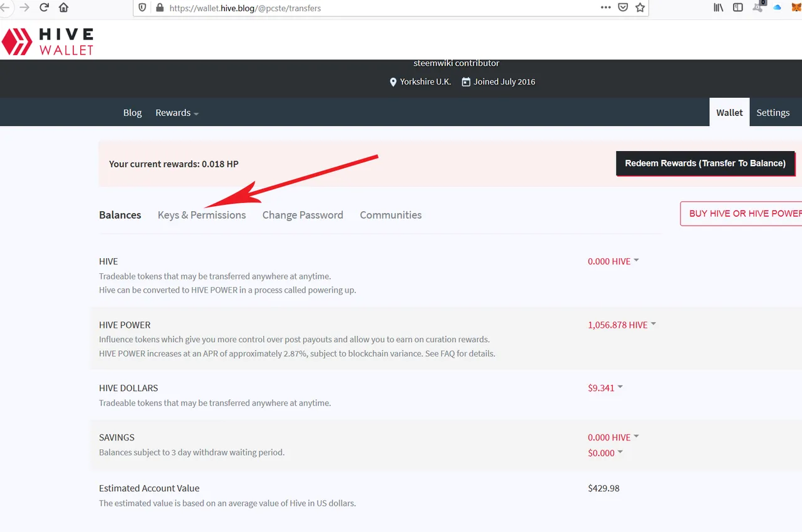
Task: Go to Change Password tab
Action: (303, 215)
